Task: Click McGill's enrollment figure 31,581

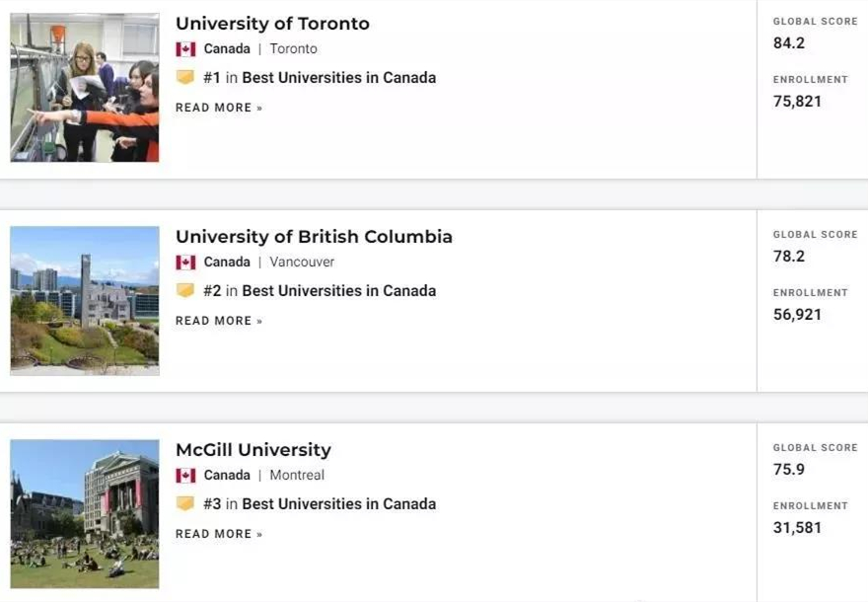Action: (x=797, y=528)
